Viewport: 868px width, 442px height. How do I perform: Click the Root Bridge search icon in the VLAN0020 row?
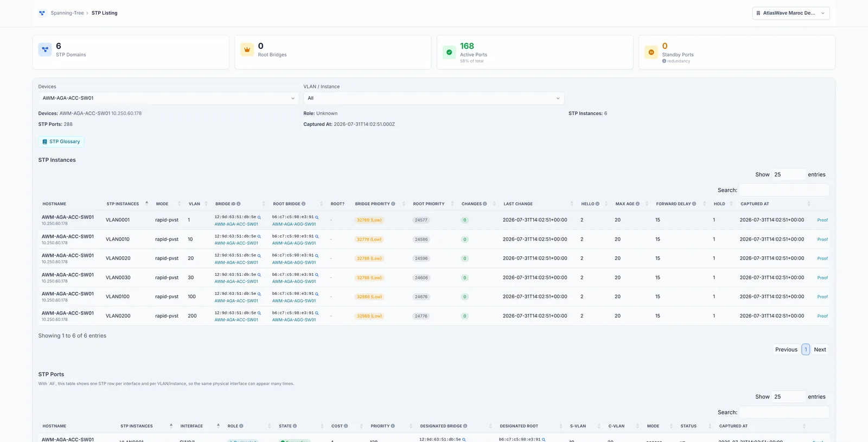pyautogui.click(x=317, y=255)
